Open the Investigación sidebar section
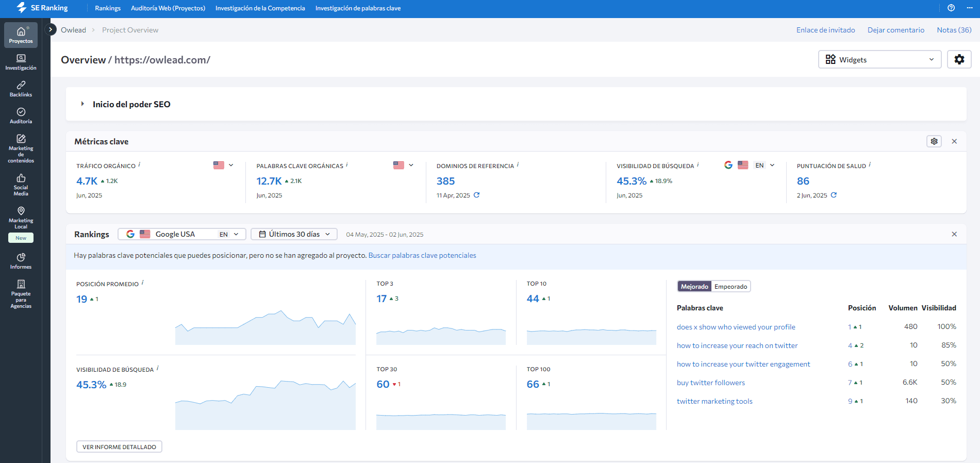This screenshot has height=463, width=980. click(21, 62)
